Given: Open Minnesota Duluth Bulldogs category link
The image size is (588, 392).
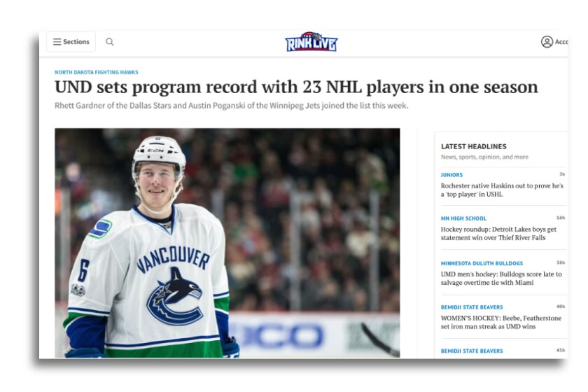Looking at the screenshot, I should coord(482,263).
